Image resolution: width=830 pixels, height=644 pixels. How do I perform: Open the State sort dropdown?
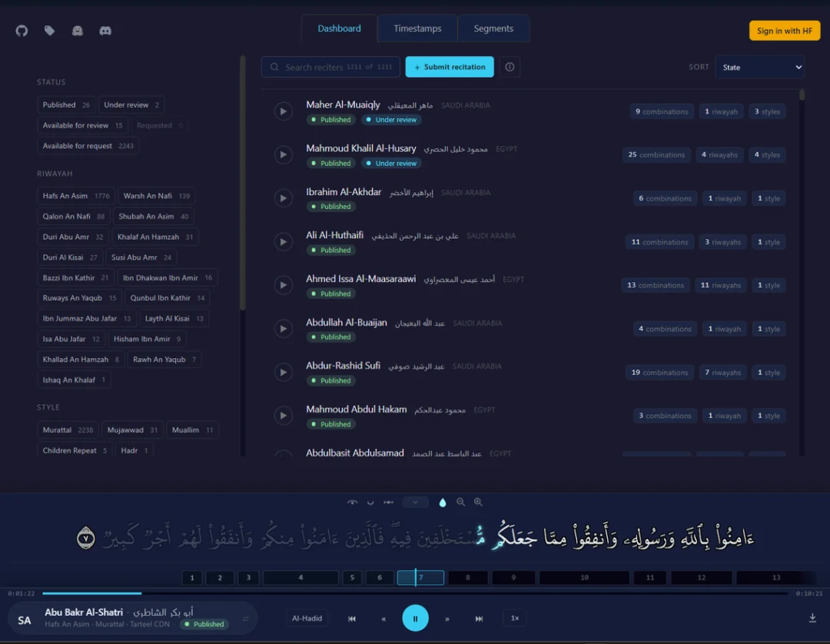click(760, 67)
